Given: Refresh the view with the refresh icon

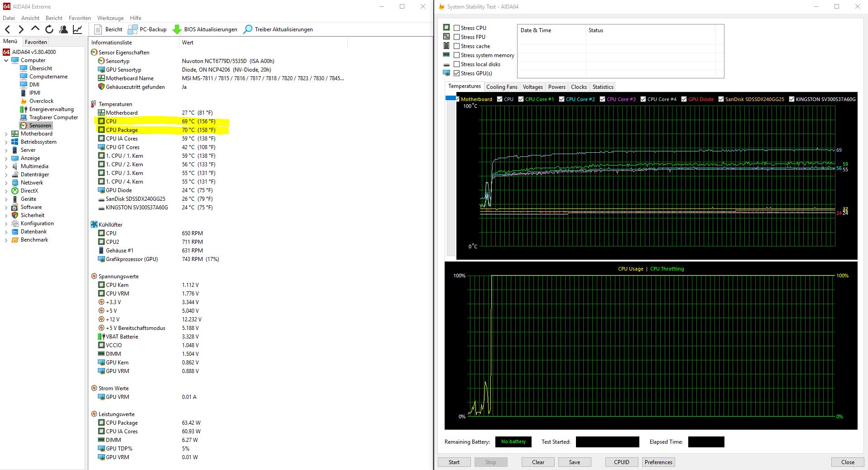Looking at the screenshot, I should [49, 29].
